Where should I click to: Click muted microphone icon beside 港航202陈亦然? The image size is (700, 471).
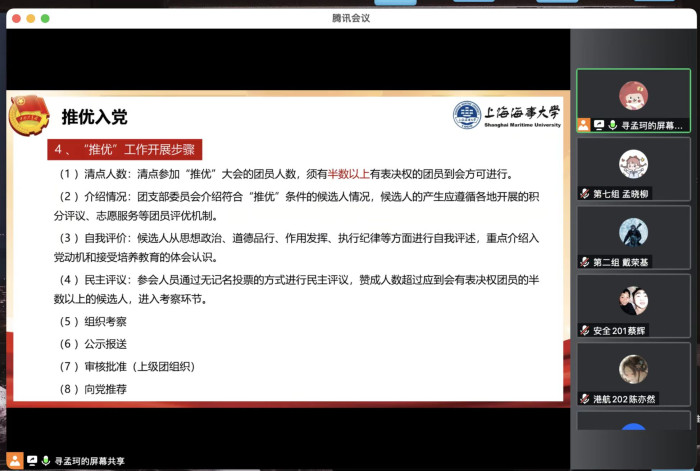(x=584, y=399)
